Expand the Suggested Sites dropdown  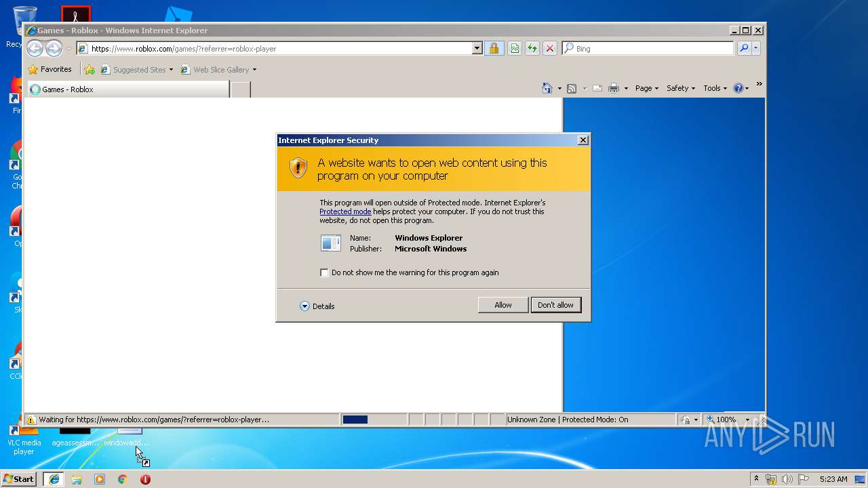(171, 70)
